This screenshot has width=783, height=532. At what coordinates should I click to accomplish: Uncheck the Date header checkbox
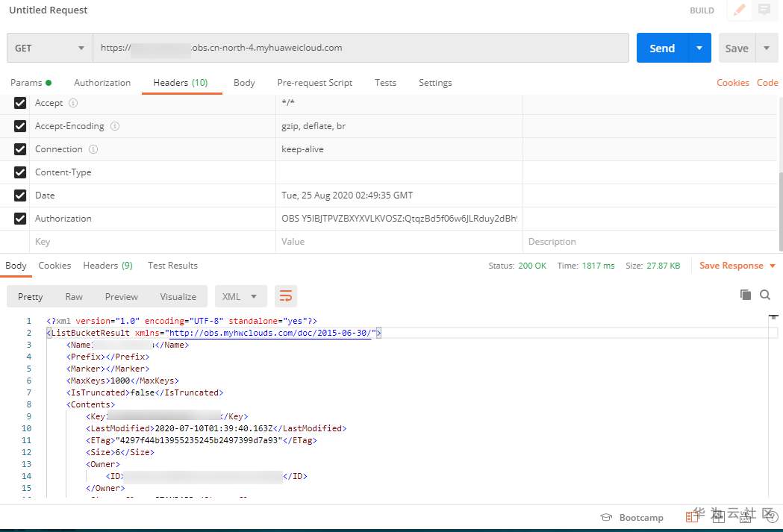20,195
